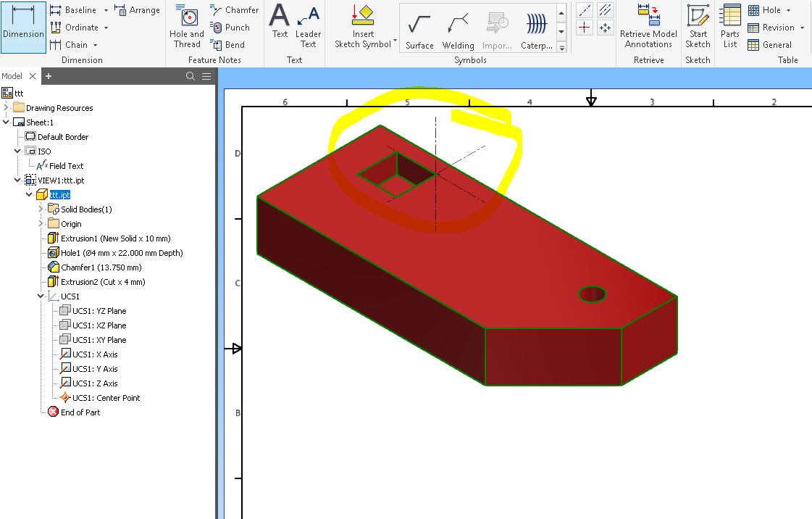Open the Hole table dropdown arrow
812x519 pixels.
(x=789, y=10)
